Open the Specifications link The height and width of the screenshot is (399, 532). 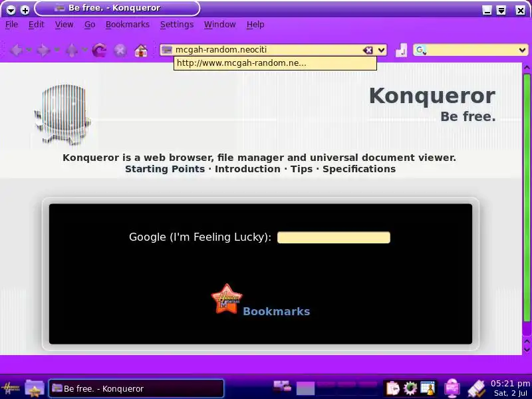(x=359, y=169)
